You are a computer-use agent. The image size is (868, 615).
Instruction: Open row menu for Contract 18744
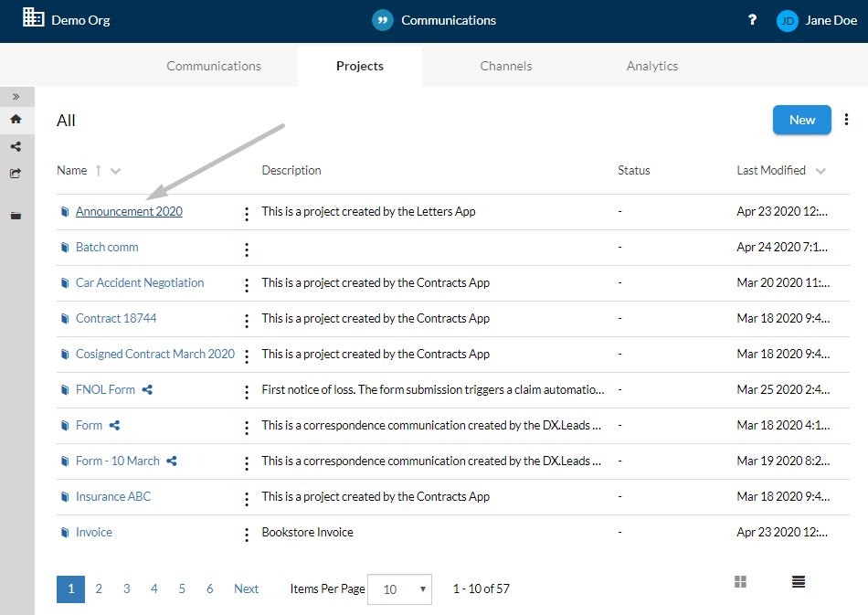tap(247, 321)
